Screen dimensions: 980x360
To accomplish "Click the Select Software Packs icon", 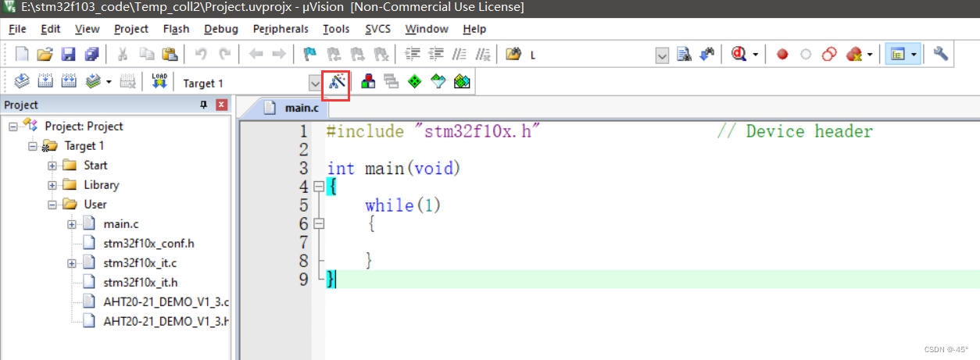I will (438, 81).
